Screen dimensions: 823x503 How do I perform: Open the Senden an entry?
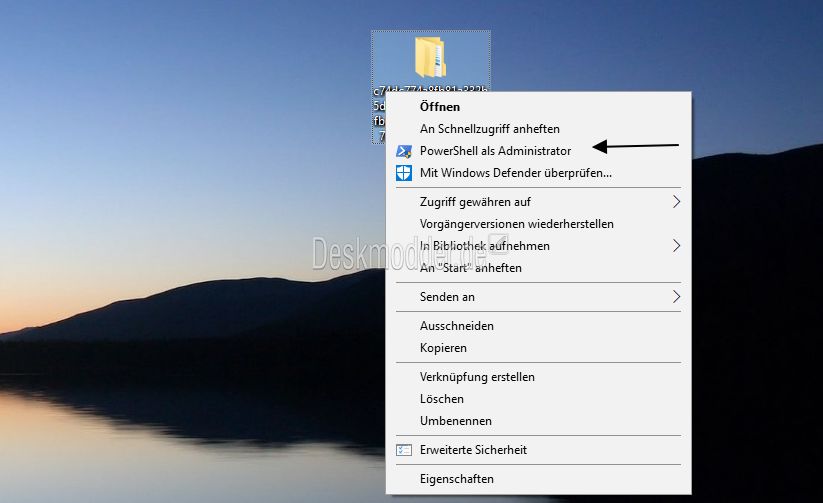(539, 297)
